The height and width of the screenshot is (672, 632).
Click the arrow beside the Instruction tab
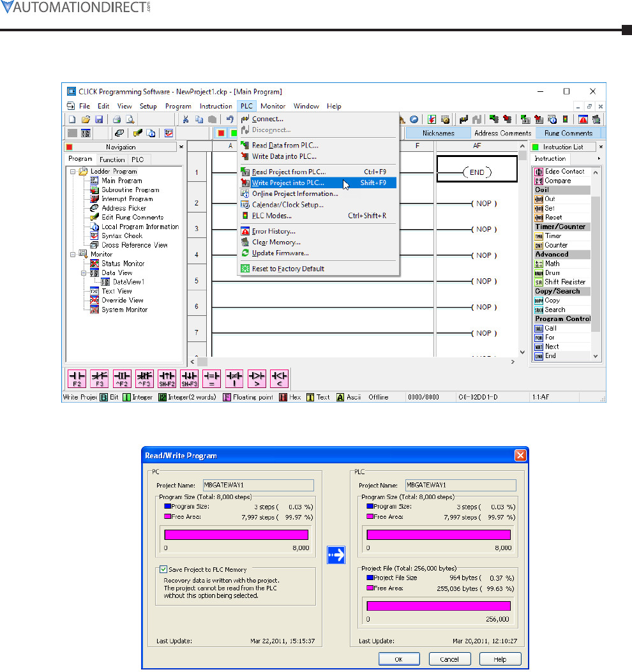tap(599, 159)
